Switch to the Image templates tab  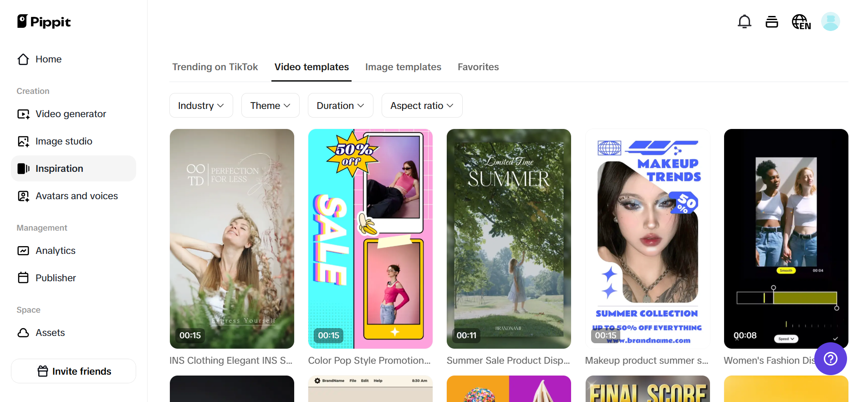pos(403,67)
